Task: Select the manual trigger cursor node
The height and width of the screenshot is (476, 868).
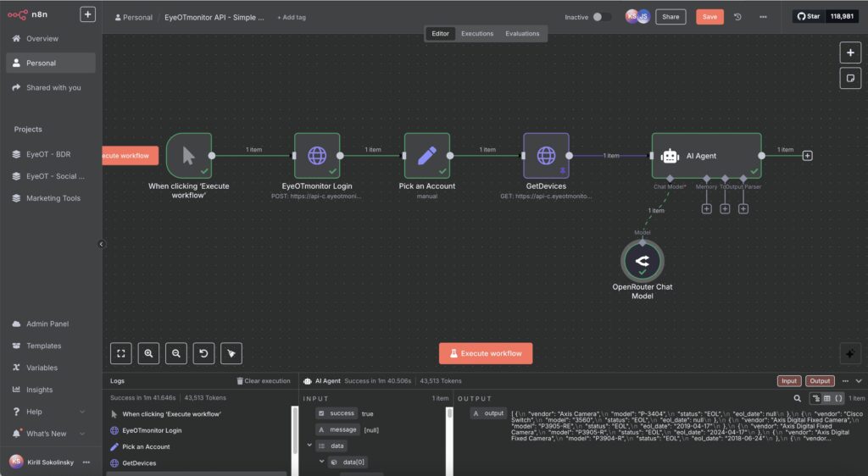Action: (x=189, y=156)
